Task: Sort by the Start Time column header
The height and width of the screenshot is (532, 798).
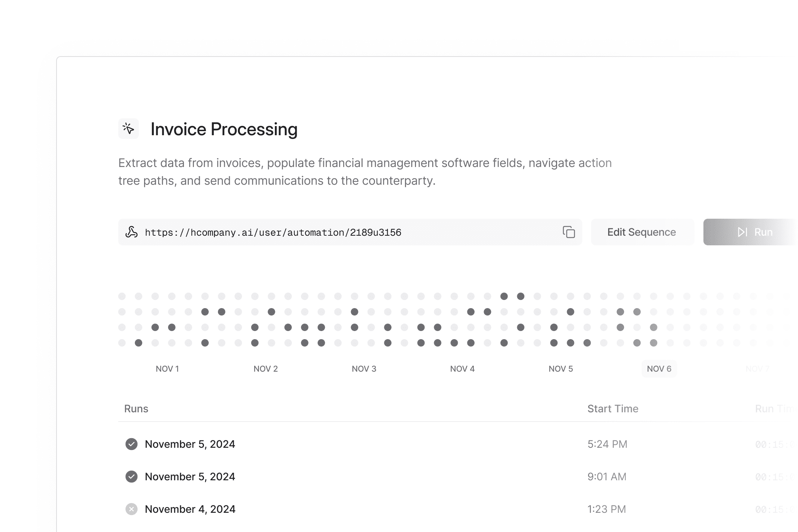Action: pyautogui.click(x=613, y=409)
